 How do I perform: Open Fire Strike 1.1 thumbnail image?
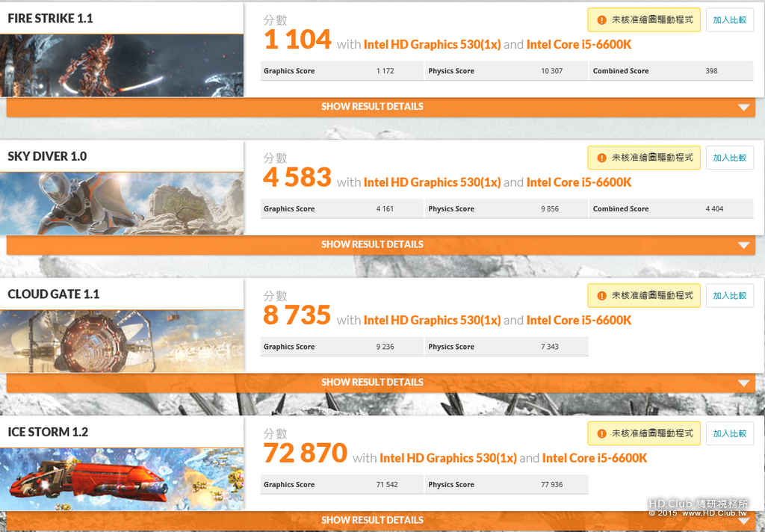click(x=122, y=66)
